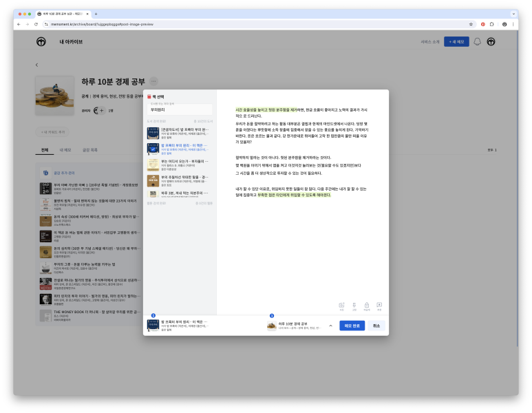
Task: Click the board cover image with coins
Action: [54, 96]
